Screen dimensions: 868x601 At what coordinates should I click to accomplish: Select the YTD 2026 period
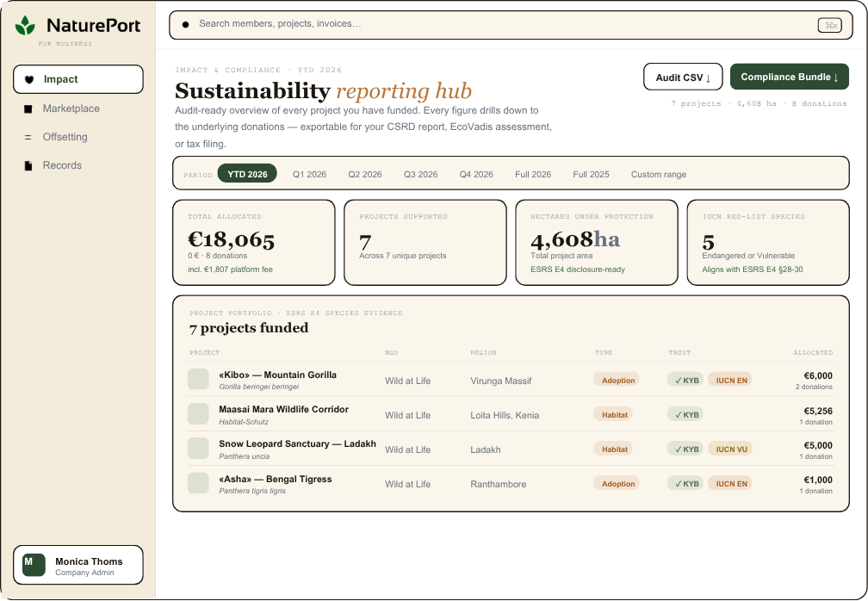pyautogui.click(x=247, y=174)
